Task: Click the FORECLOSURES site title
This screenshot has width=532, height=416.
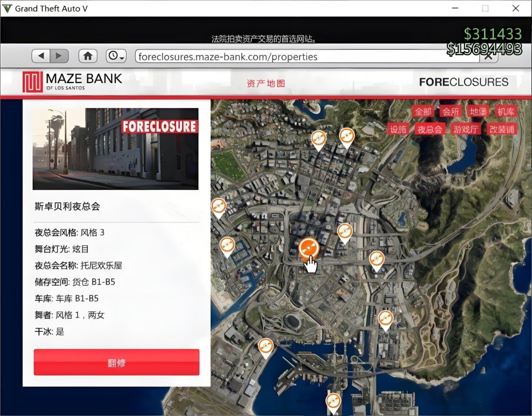Action: [x=463, y=82]
